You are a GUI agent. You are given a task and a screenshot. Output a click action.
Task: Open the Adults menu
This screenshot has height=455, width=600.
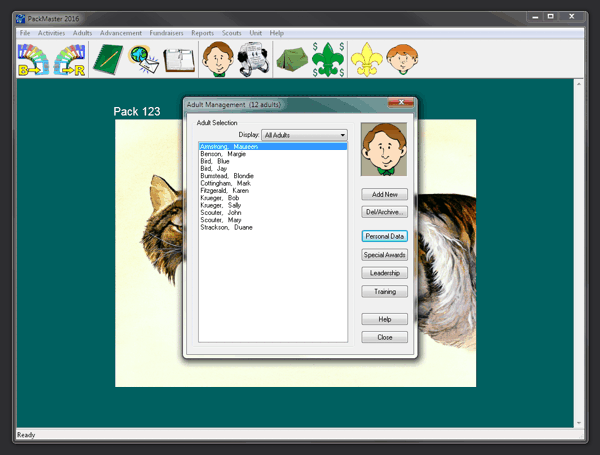82,33
